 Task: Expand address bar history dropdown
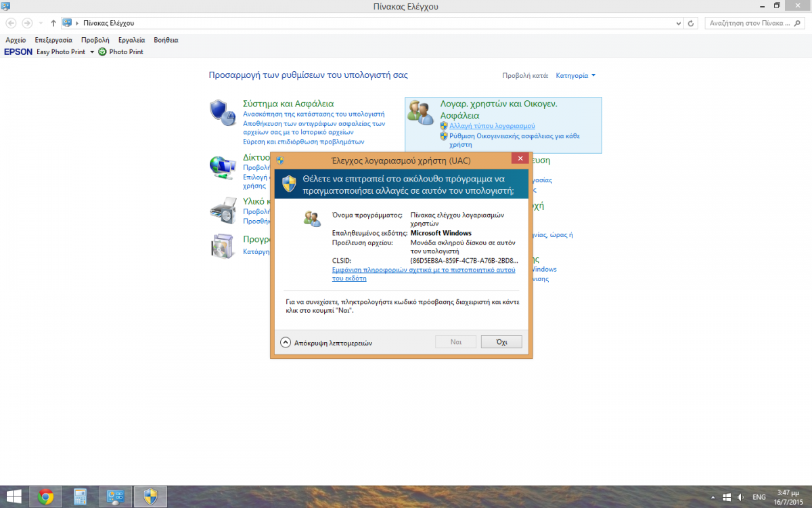pos(679,23)
